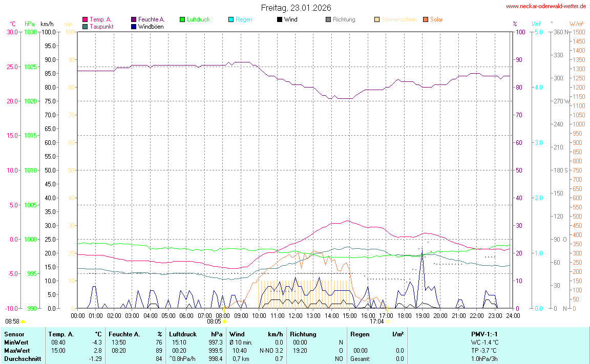The height and width of the screenshot is (364, 590).
Task: Click the cyan Regen legend square
Action: coord(231,19)
